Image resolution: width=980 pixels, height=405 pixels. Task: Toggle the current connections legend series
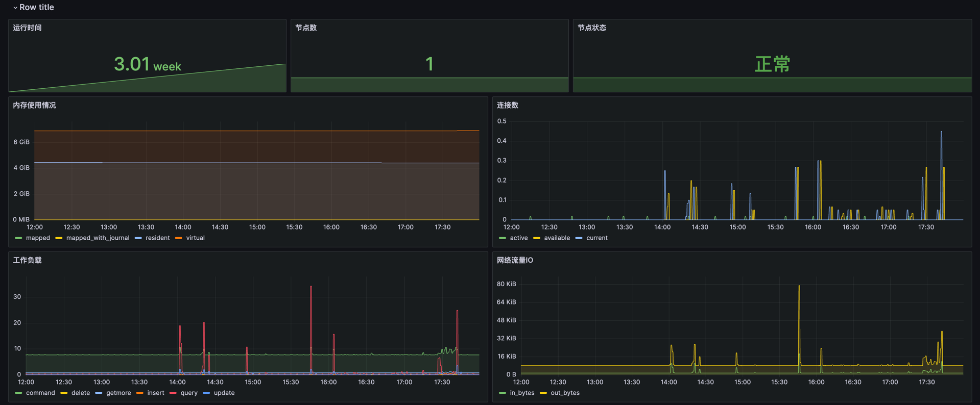click(596, 238)
